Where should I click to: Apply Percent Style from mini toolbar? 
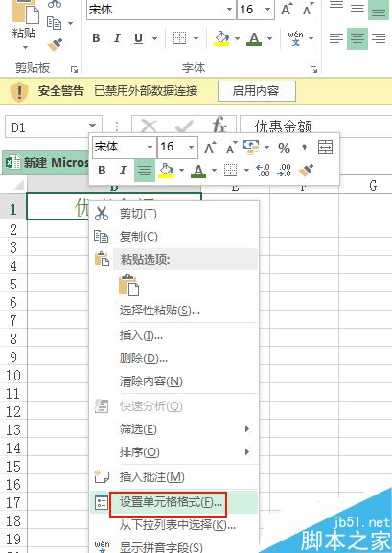point(284,148)
